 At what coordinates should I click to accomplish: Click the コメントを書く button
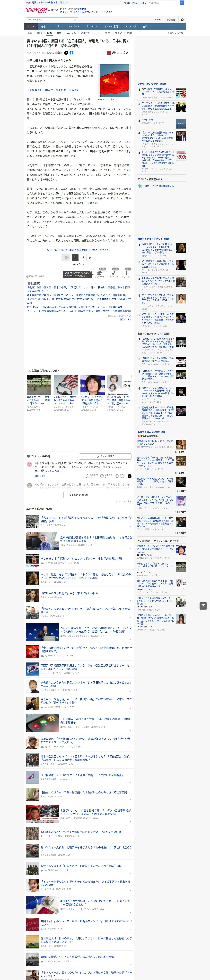105,456
